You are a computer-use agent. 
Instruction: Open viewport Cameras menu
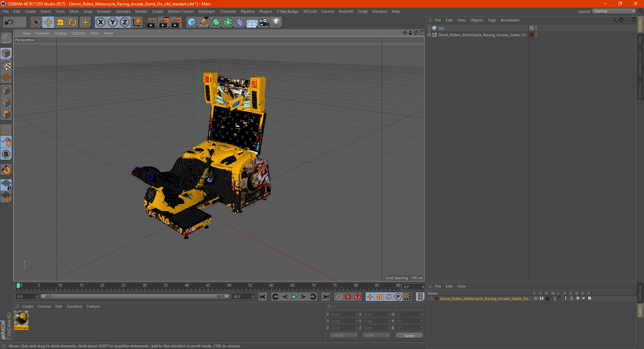42,33
